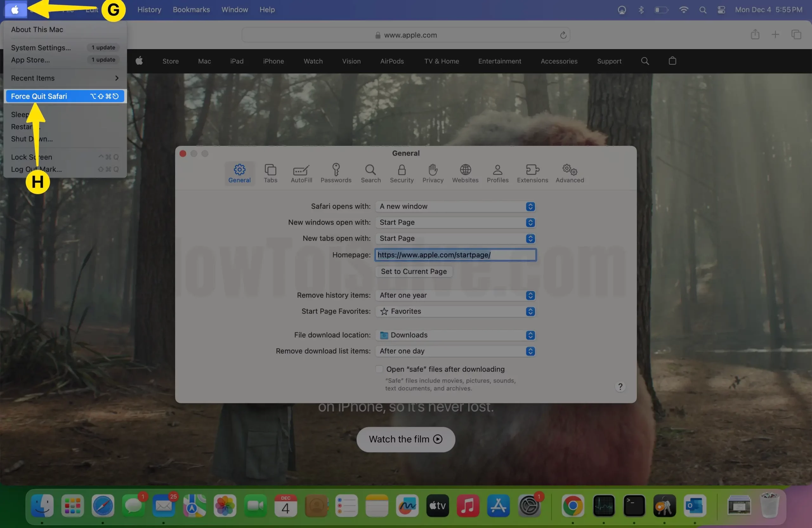Screen dimensions: 812x528
Task: Reload the apple.com page
Action: (563, 35)
